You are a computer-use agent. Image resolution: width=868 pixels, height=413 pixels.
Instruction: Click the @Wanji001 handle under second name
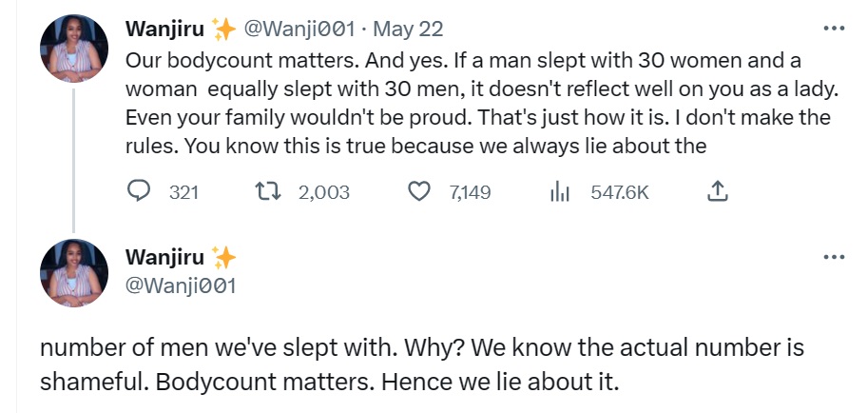181,284
